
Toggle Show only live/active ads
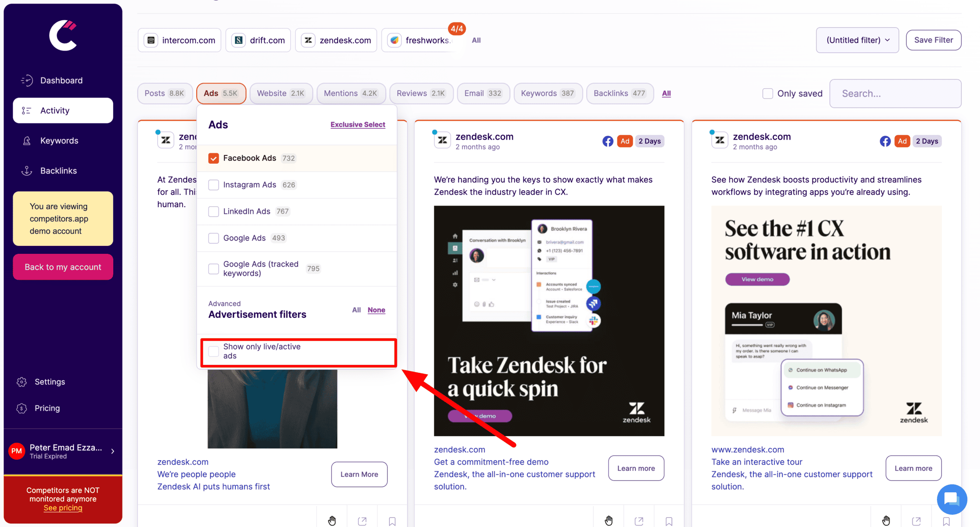click(x=214, y=350)
